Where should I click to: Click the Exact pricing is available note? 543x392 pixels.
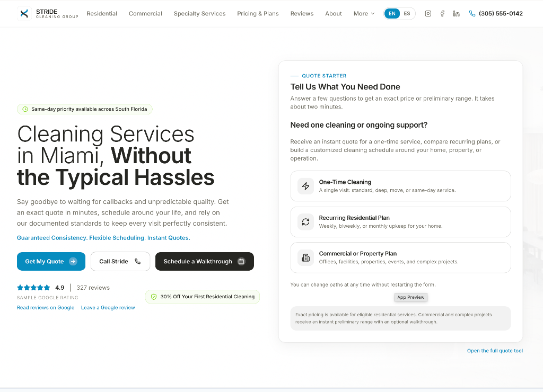click(400, 318)
